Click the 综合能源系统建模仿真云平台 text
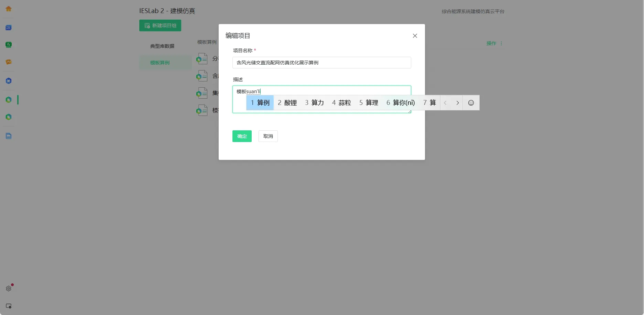The width and height of the screenshot is (644, 315). pos(473,11)
